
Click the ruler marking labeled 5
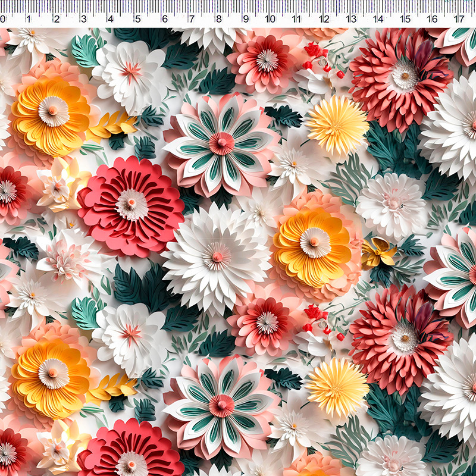pyautogui.click(x=138, y=19)
